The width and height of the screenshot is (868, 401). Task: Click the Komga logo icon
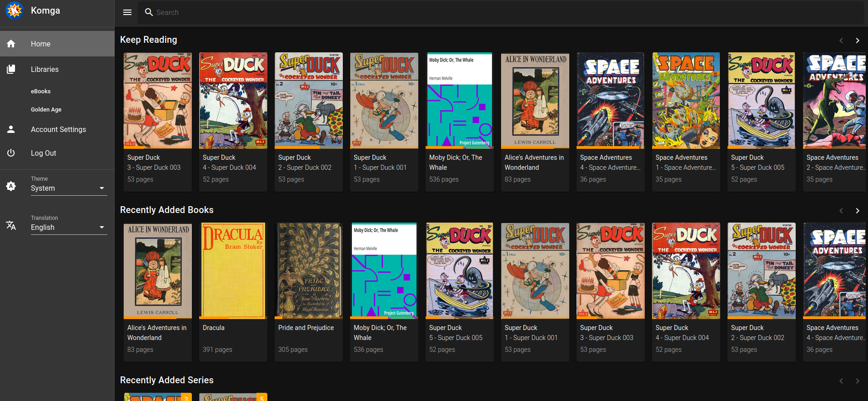click(x=14, y=10)
